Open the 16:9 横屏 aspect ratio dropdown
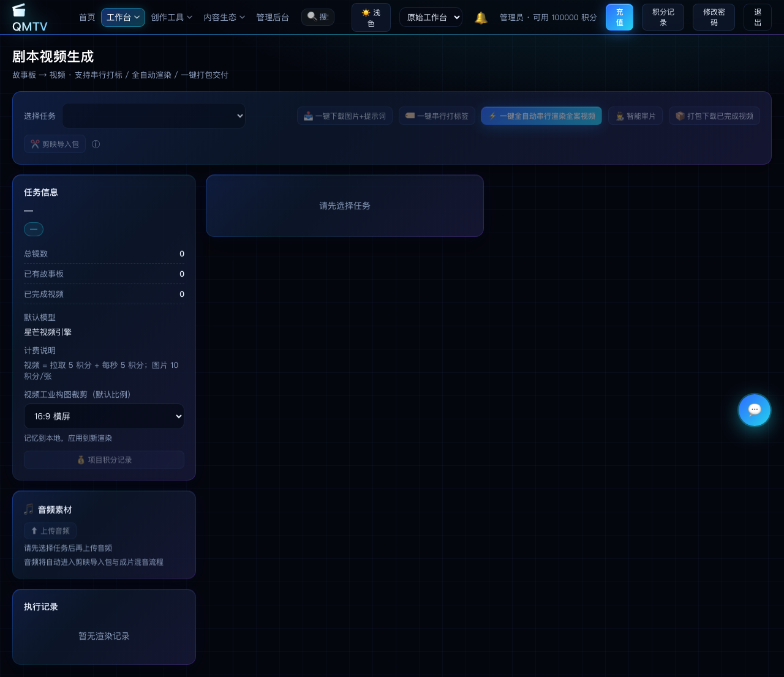Screen dimensions: 784x677 [104, 416]
